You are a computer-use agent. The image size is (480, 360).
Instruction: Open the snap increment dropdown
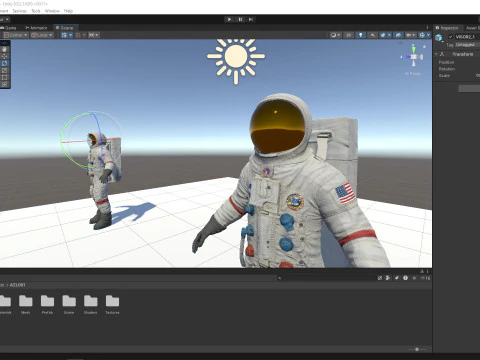point(93,35)
